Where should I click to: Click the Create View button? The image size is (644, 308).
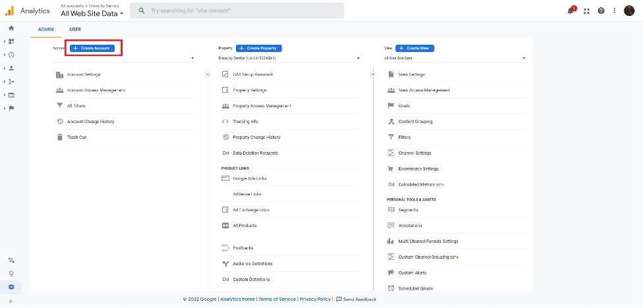click(415, 49)
